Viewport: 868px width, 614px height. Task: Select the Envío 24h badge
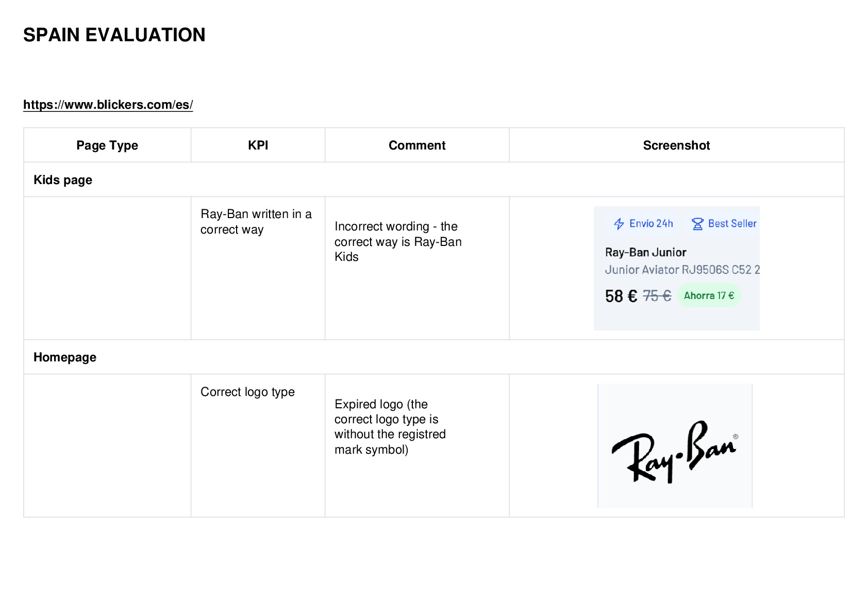pos(643,224)
